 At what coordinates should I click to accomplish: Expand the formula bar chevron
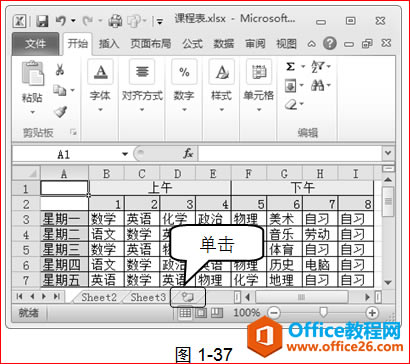[x=388, y=153]
